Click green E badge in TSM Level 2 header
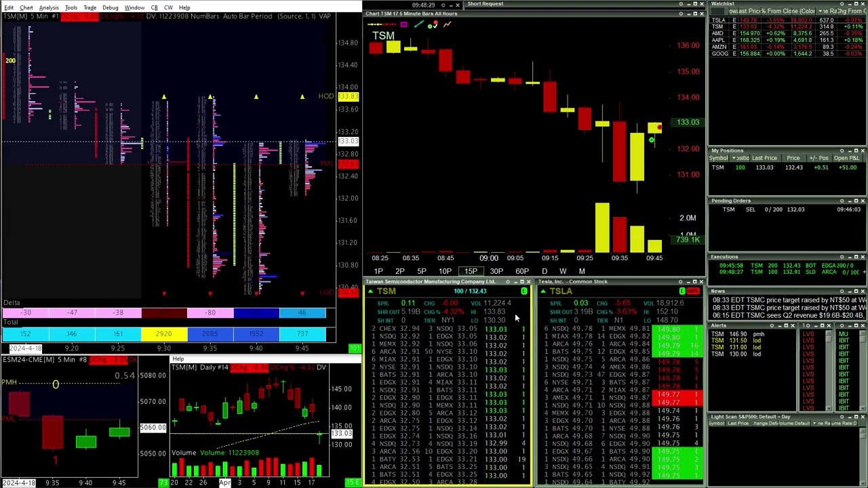 point(524,291)
